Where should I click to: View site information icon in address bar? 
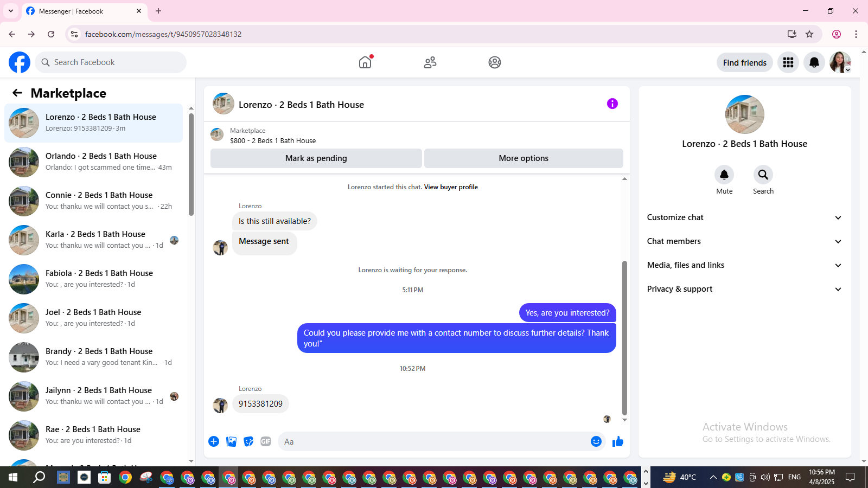click(74, 34)
